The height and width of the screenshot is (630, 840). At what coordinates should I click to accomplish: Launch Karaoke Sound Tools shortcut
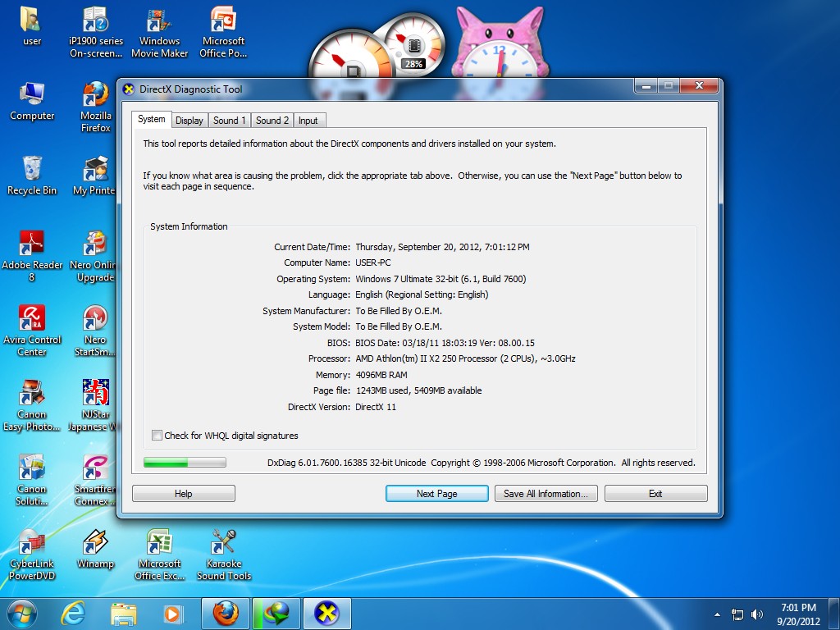point(223,555)
